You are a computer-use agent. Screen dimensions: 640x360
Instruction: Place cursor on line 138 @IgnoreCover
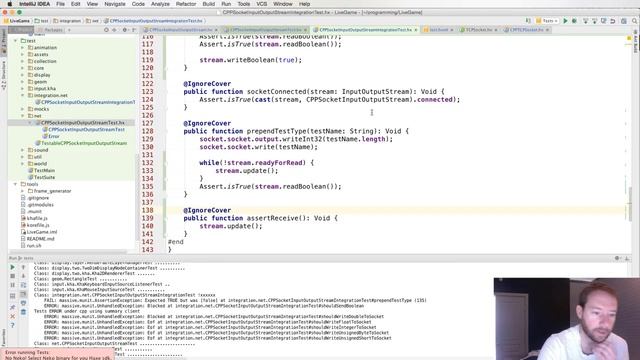point(207,210)
